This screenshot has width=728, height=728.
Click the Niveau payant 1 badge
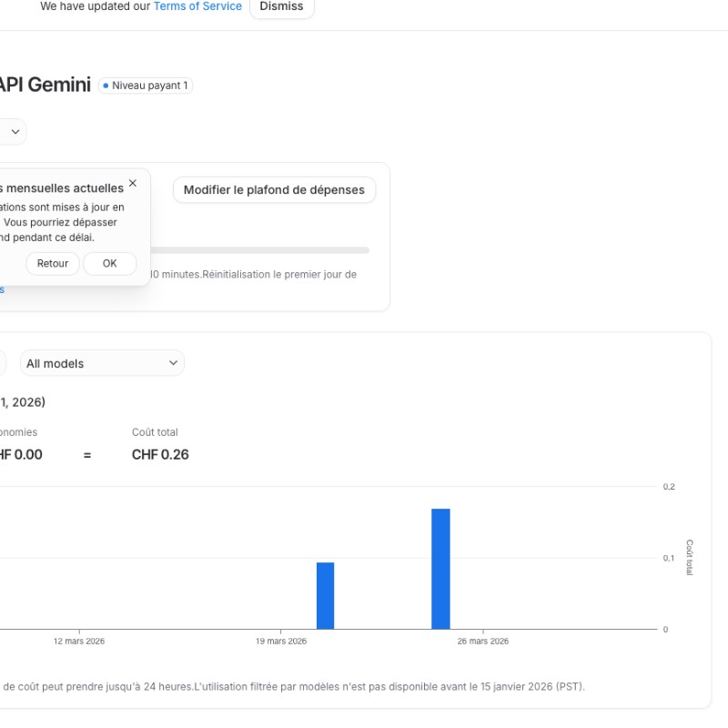(146, 86)
